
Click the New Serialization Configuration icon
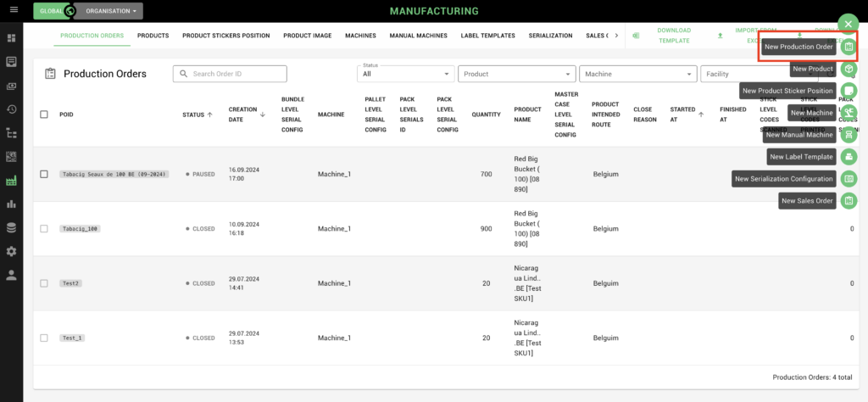[849, 179]
